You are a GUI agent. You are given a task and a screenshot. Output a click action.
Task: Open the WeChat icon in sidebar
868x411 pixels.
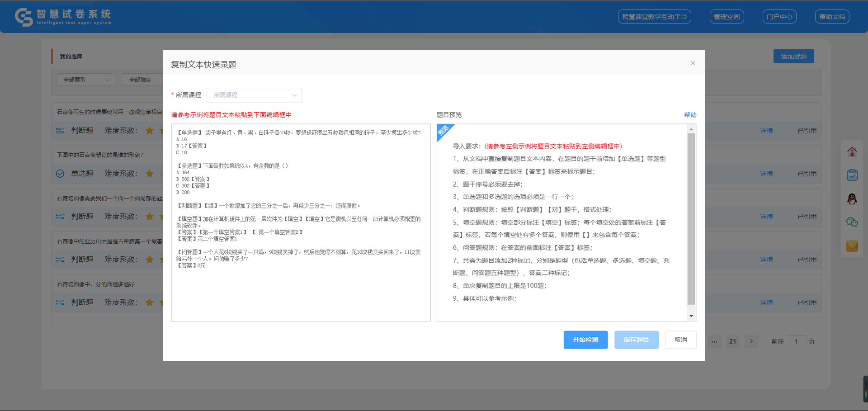tap(852, 222)
